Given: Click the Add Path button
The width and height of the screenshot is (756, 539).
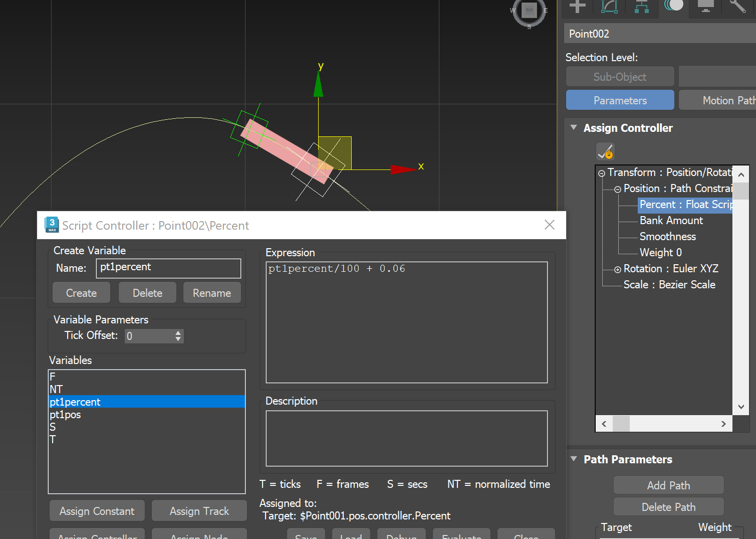Looking at the screenshot, I should [668, 485].
